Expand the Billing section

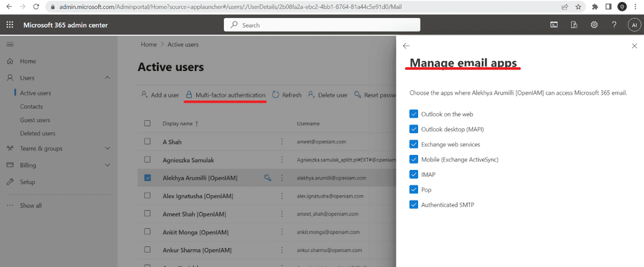tap(108, 165)
